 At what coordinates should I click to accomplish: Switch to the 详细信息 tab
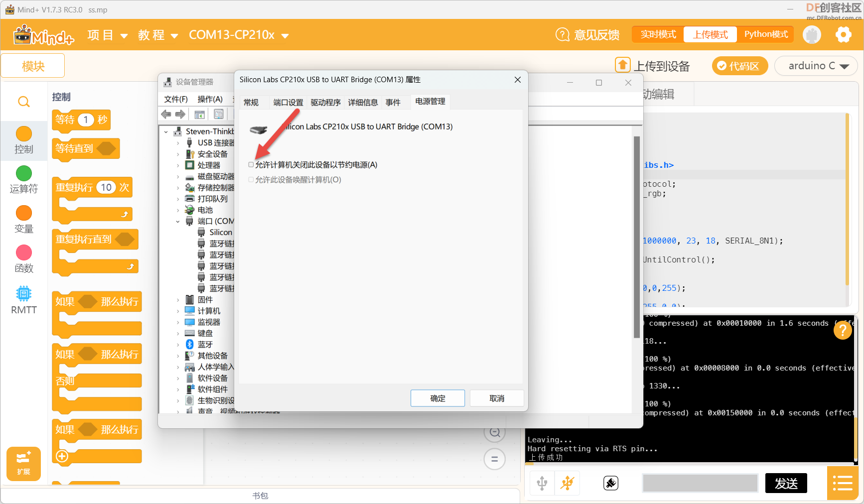point(363,102)
